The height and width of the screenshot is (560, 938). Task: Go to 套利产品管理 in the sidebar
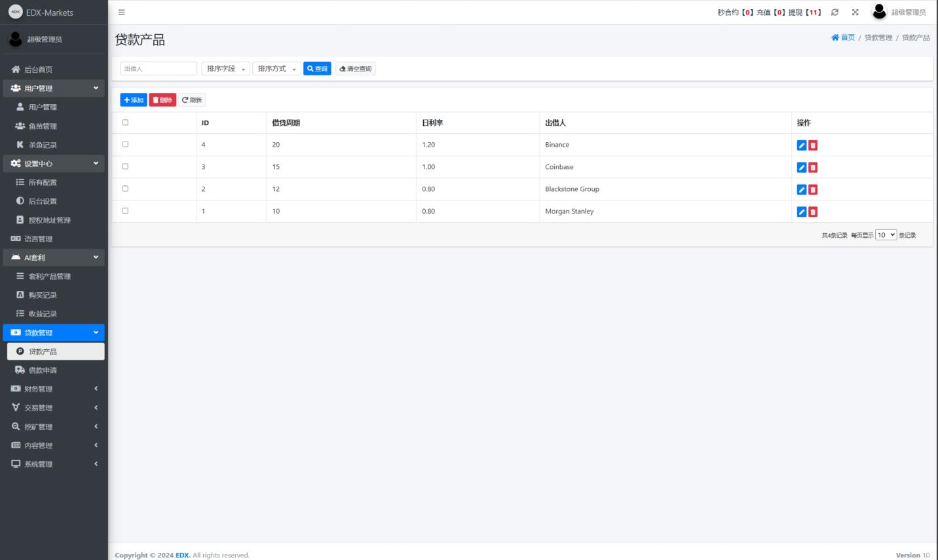49,276
